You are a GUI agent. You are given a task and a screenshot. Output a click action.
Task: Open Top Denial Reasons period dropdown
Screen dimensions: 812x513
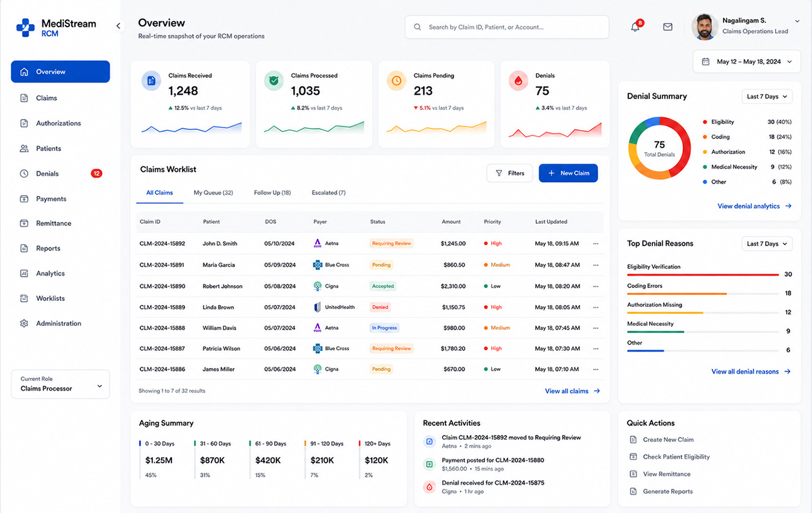pos(767,244)
